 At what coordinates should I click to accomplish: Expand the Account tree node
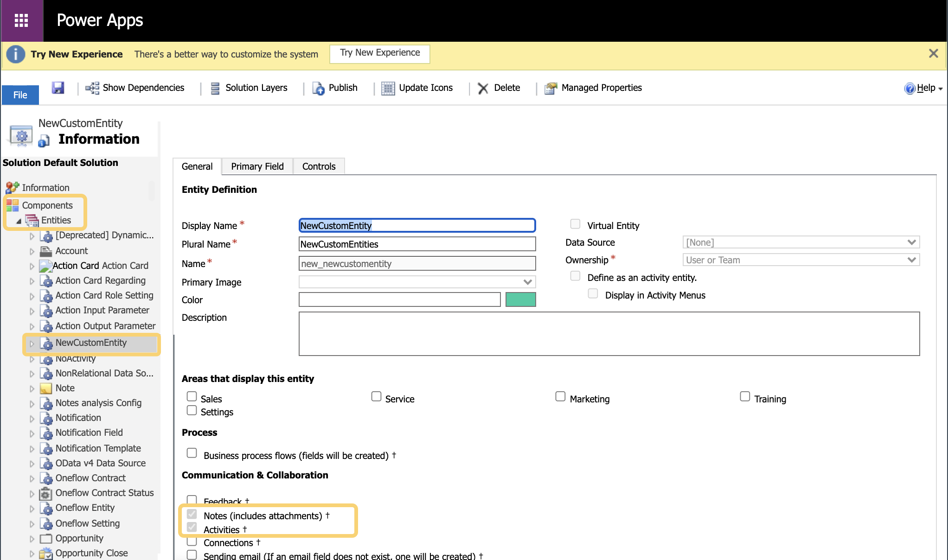click(32, 251)
